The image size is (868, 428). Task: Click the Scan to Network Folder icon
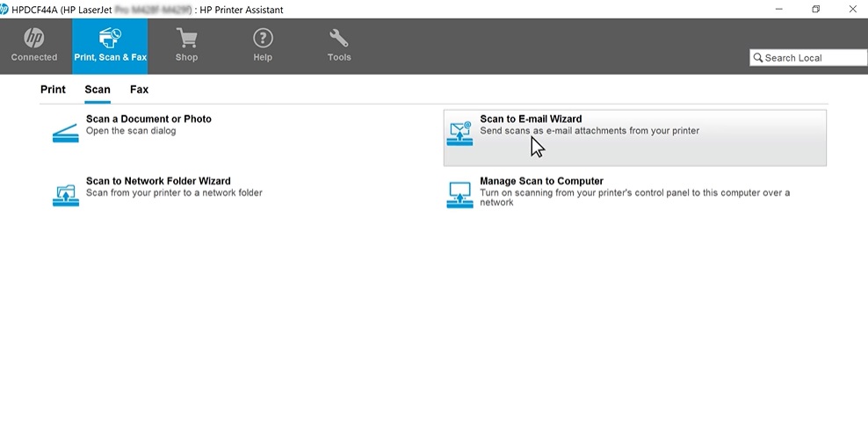coord(66,194)
